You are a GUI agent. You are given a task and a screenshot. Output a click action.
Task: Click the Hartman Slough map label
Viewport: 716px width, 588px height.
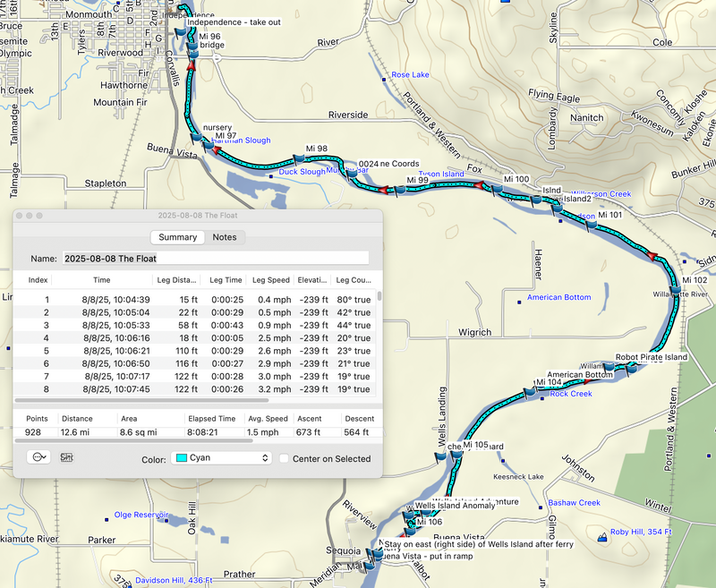point(242,141)
